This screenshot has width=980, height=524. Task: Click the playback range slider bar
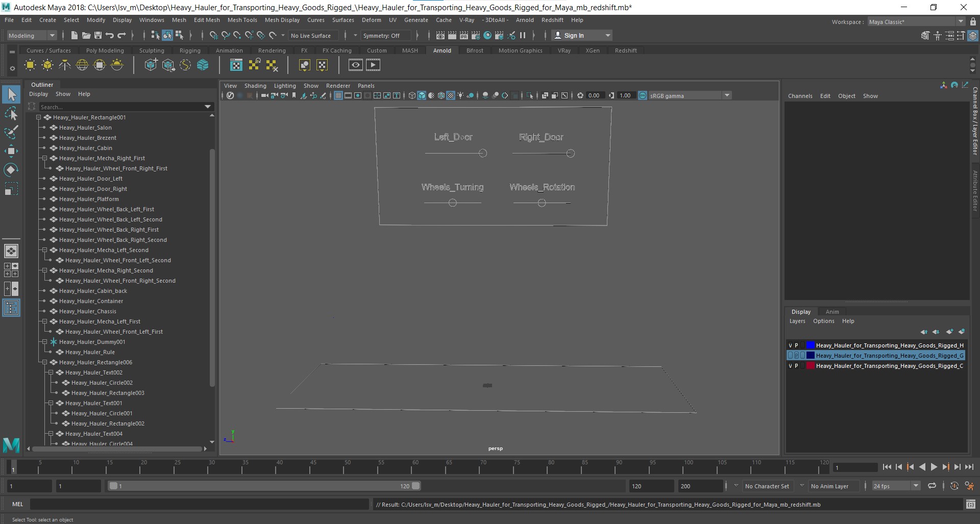[264, 486]
